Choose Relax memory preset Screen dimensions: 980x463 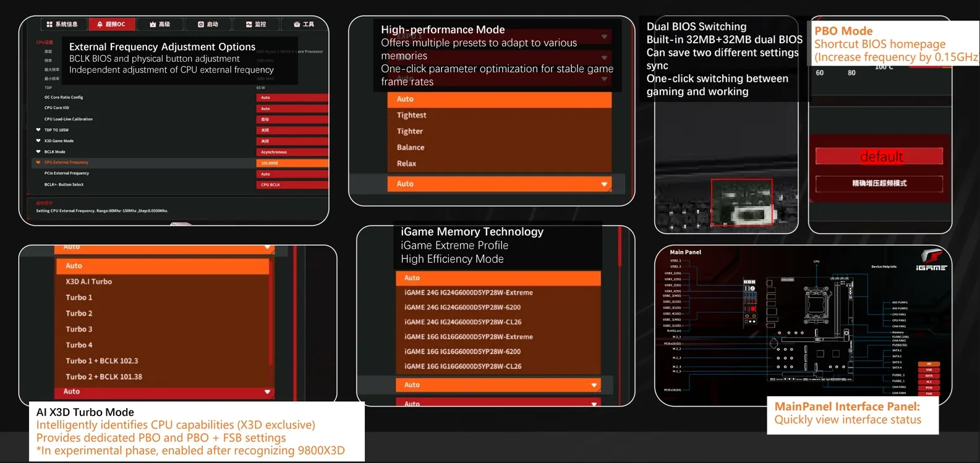pos(500,163)
